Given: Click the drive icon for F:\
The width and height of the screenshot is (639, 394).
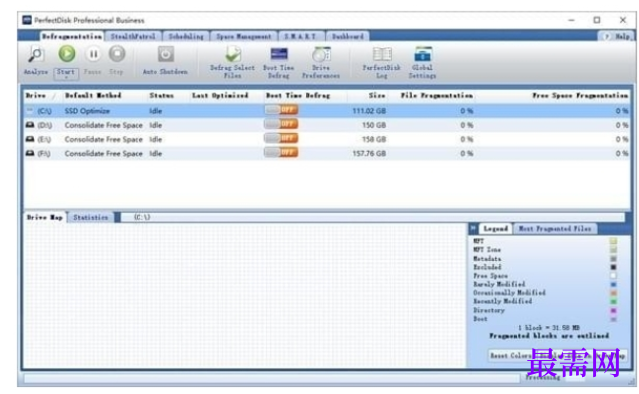Looking at the screenshot, I should [30, 154].
